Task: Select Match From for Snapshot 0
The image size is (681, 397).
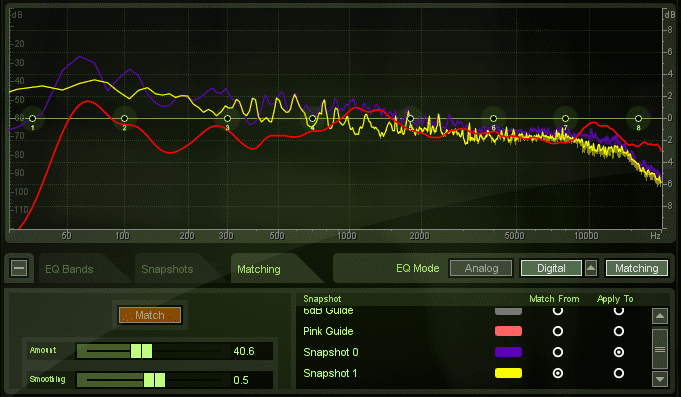Action: (558, 352)
